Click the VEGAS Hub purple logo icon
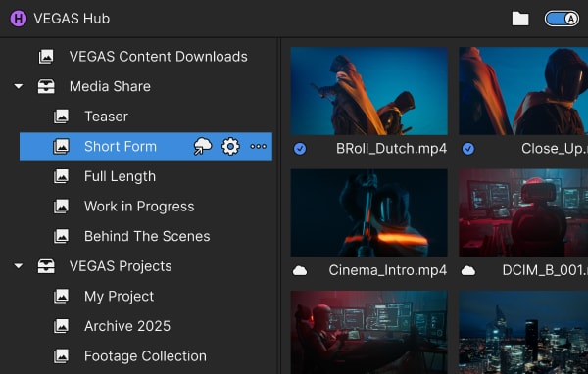The height and width of the screenshot is (374, 588). pos(18,19)
